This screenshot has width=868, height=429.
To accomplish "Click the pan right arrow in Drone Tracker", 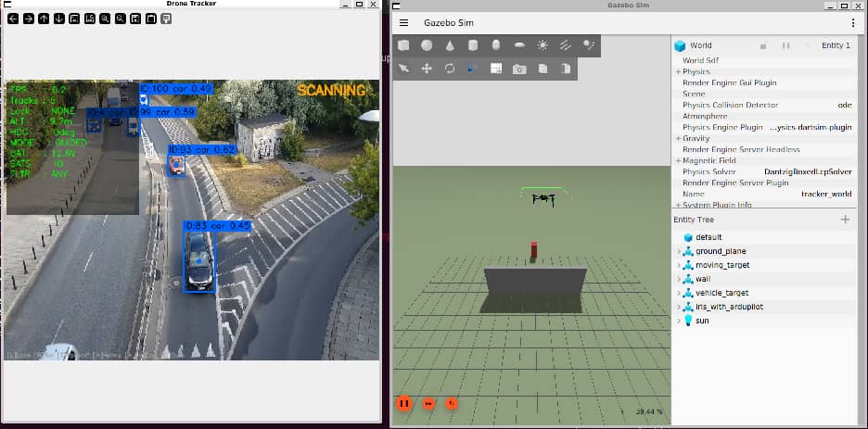I will pos(28,19).
